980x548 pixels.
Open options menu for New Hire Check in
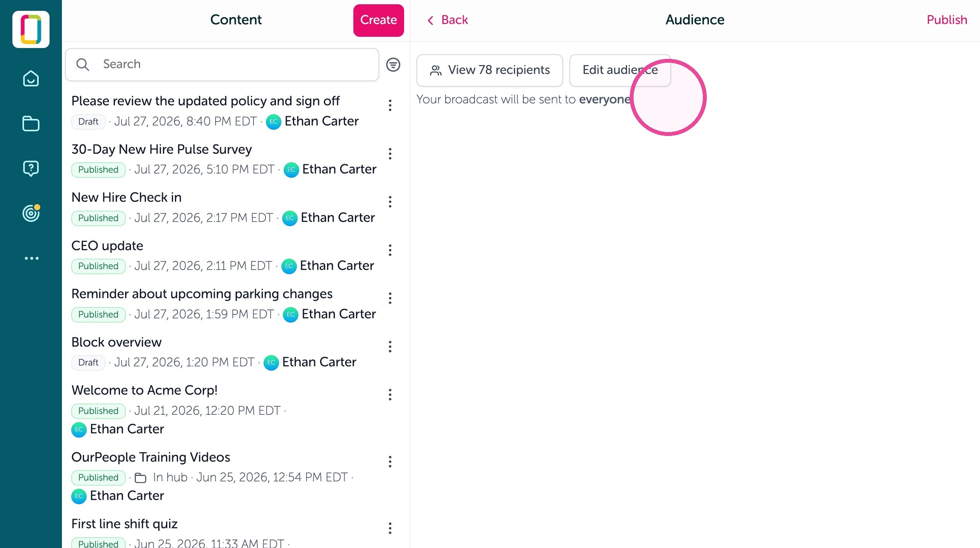[390, 202]
